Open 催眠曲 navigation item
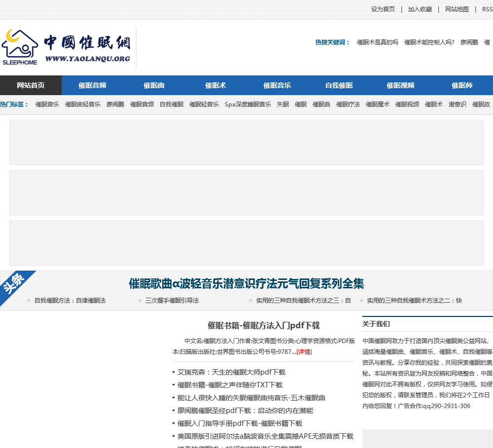Viewport: 493px width, 448px height. pos(154,85)
